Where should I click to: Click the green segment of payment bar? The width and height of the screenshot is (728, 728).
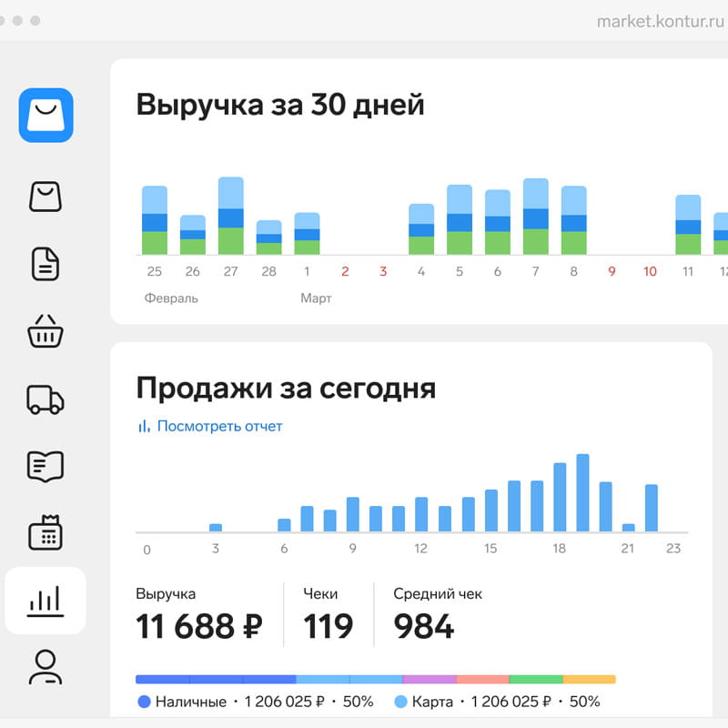(x=536, y=679)
